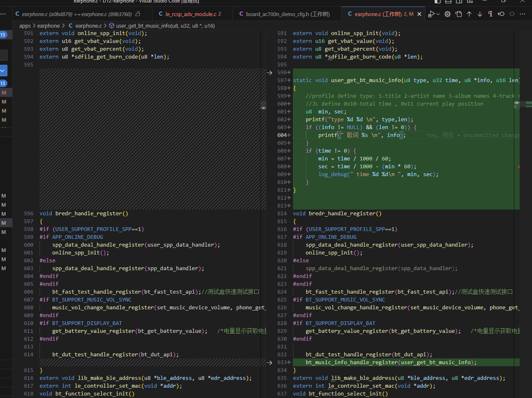Go to previous change with the up arrow

[x=469, y=14]
